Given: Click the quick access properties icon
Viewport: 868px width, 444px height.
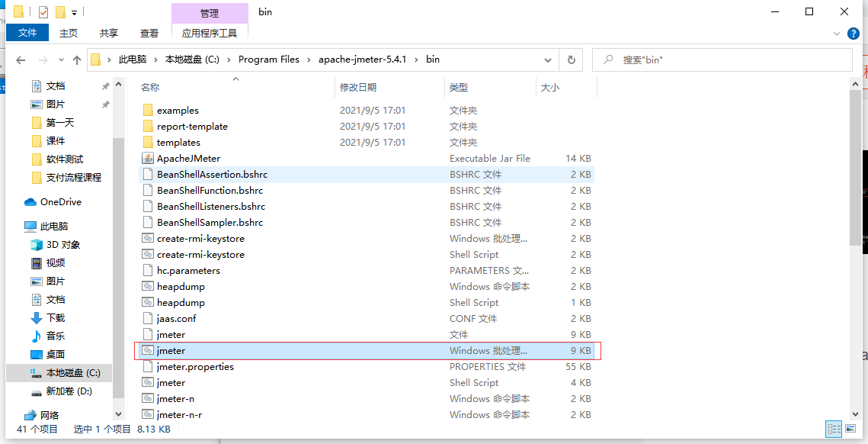Looking at the screenshot, I should 43,11.
